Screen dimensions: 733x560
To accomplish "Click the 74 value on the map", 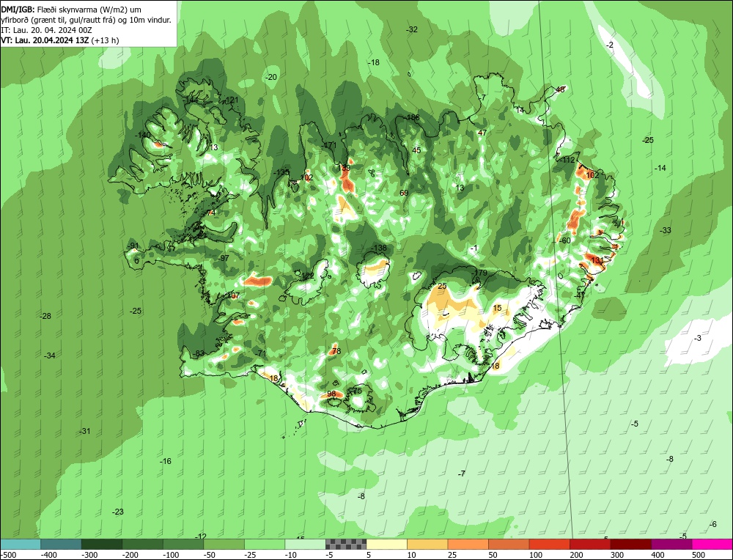I will click(211, 213).
